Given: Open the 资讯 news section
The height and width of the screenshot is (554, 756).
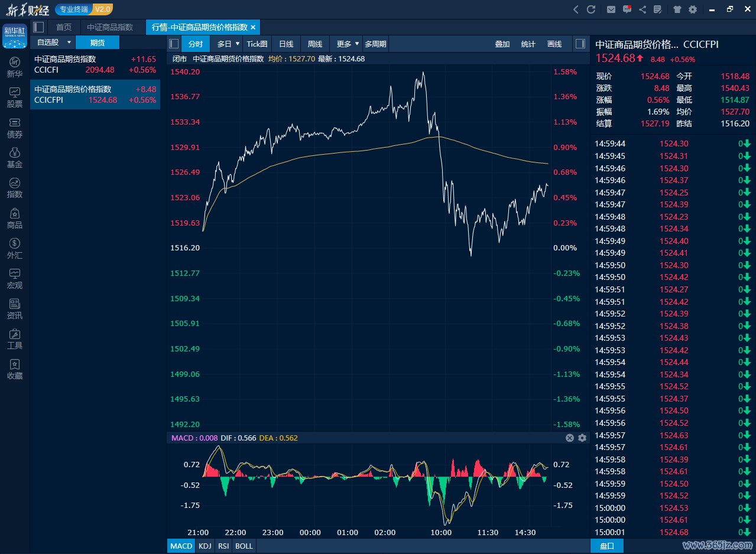Looking at the screenshot, I should 15,309.
